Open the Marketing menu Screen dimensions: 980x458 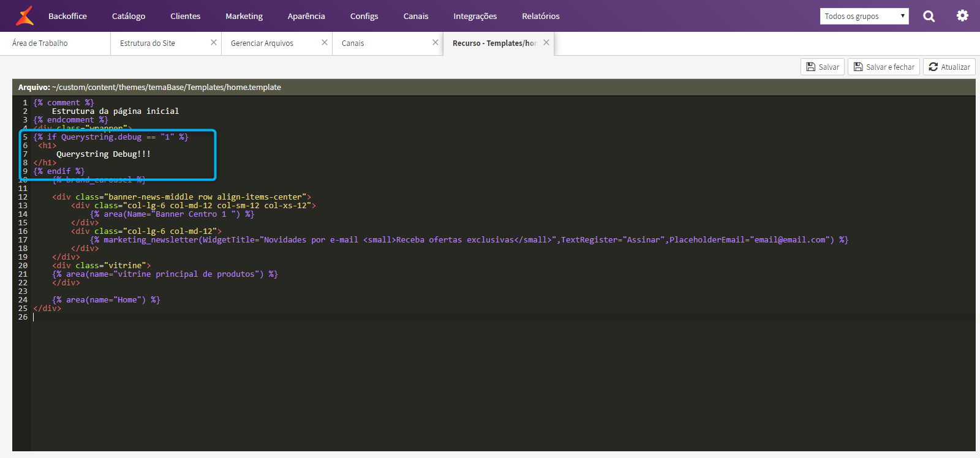tap(244, 16)
